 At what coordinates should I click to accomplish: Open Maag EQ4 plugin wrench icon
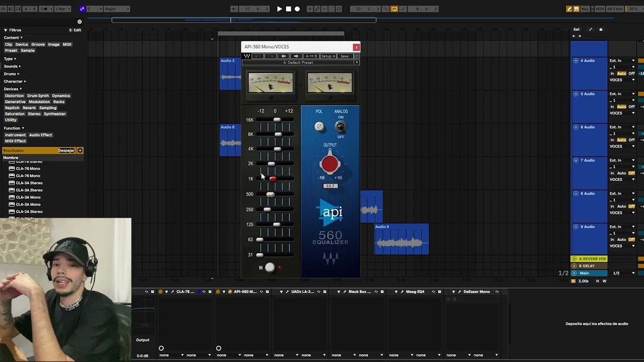click(402, 292)
